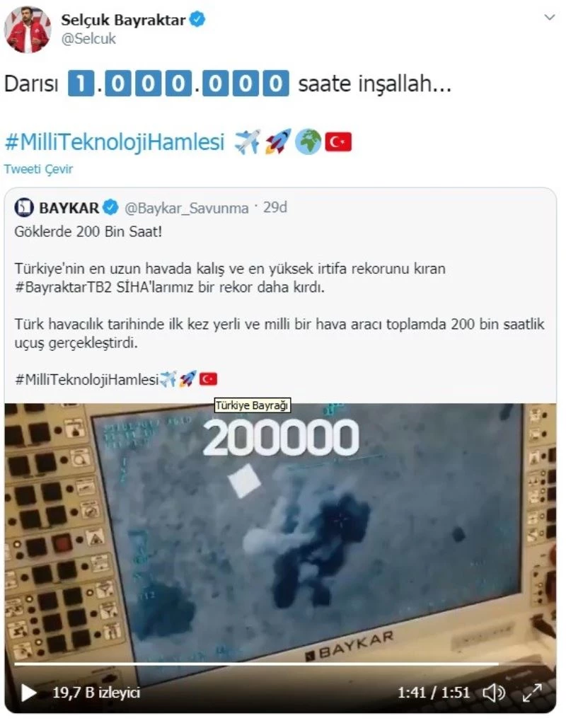The height and width of the screenshot is (728, 566).
Task: Open the #MilliTeknolojiHamlesi hashtag in main tweet
Action: click(x=114, y=142)
